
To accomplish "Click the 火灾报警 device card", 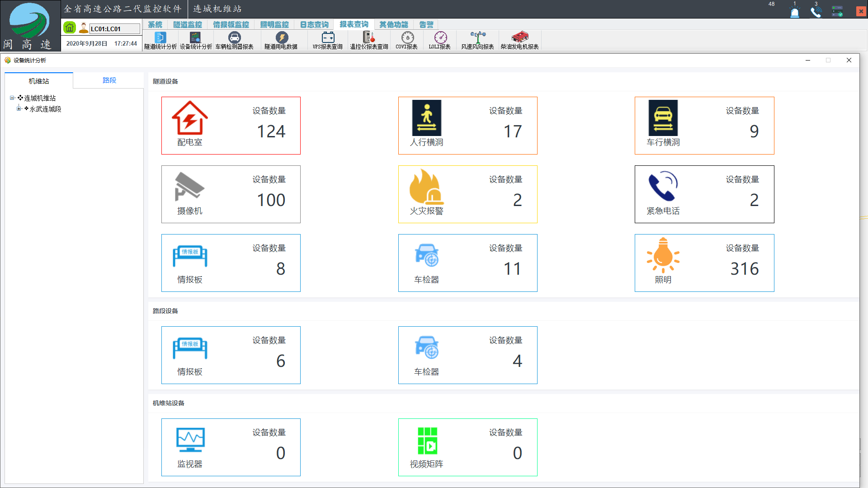I will (x=467, y=194).
